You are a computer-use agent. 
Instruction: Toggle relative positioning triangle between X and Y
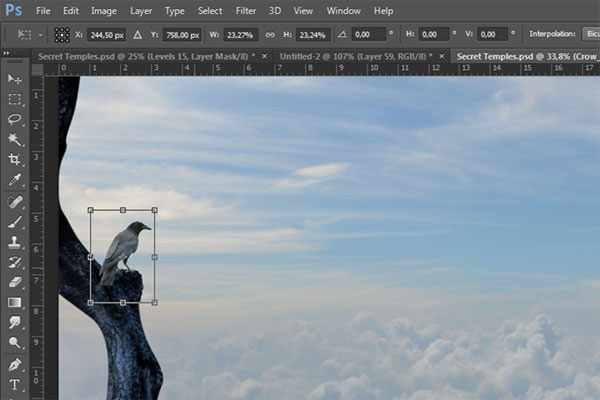(x=138, y=34)
